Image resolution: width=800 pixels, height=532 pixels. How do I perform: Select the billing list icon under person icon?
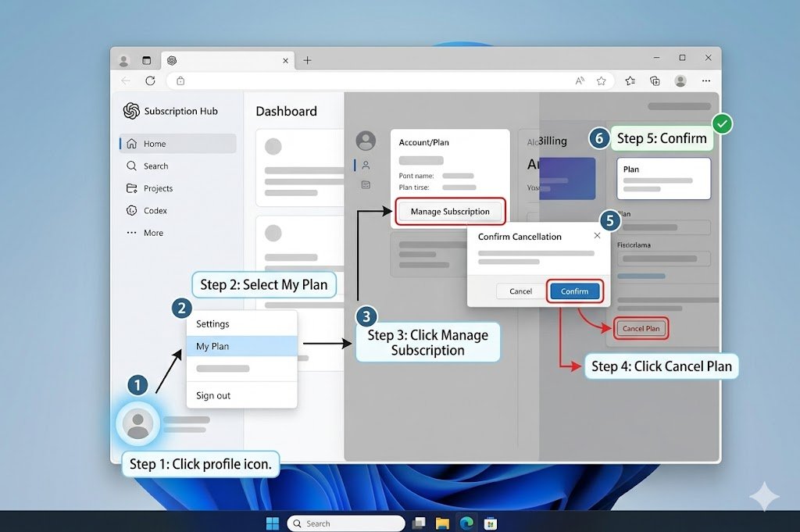coord(366,184)
